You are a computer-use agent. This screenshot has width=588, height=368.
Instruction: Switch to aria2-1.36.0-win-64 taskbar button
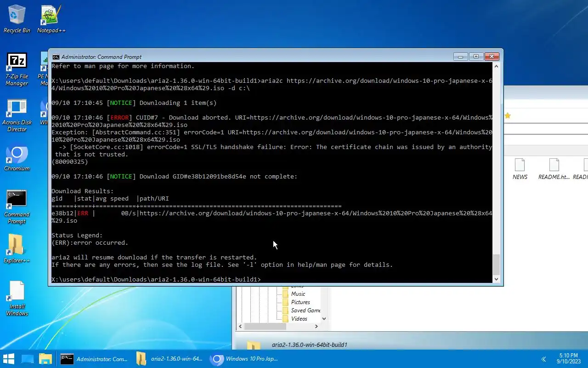click(170, 359)
